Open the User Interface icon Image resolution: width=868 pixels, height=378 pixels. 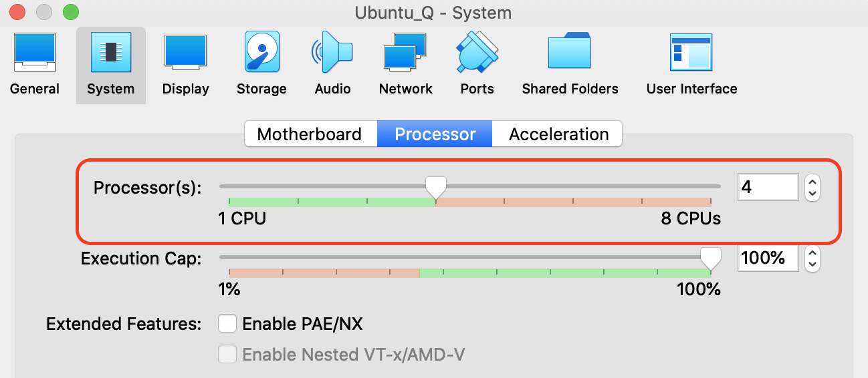point(691,53)
